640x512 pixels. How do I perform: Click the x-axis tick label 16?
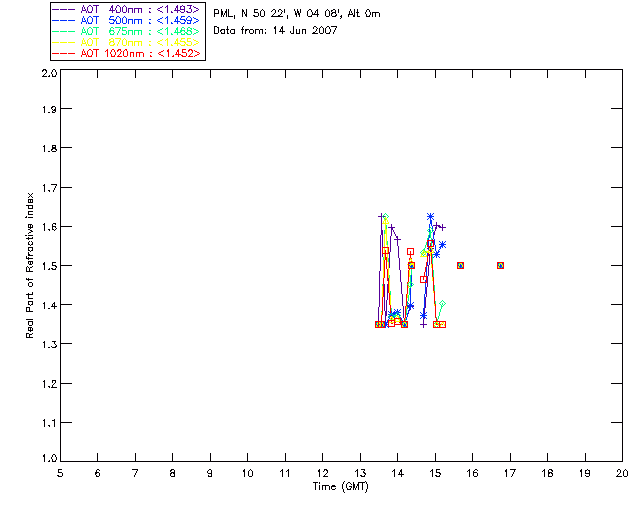pyautogui.click(x=472, y=473)
